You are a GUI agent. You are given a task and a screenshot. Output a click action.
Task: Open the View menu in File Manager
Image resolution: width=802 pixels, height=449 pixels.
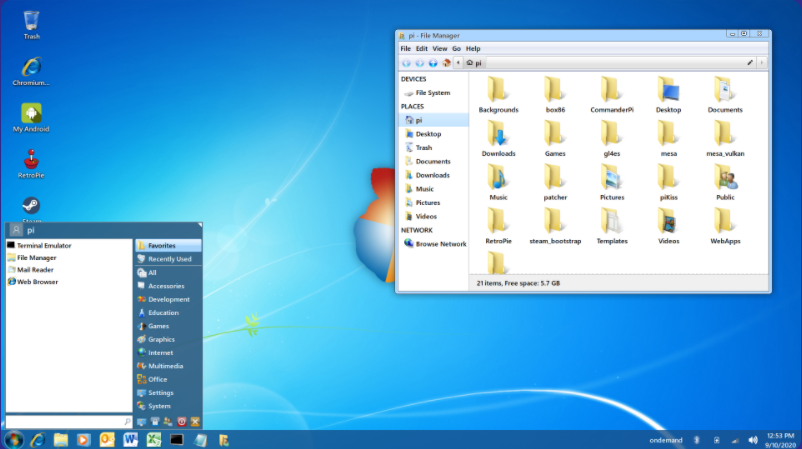pyautogui.click(x=439, y=48)
